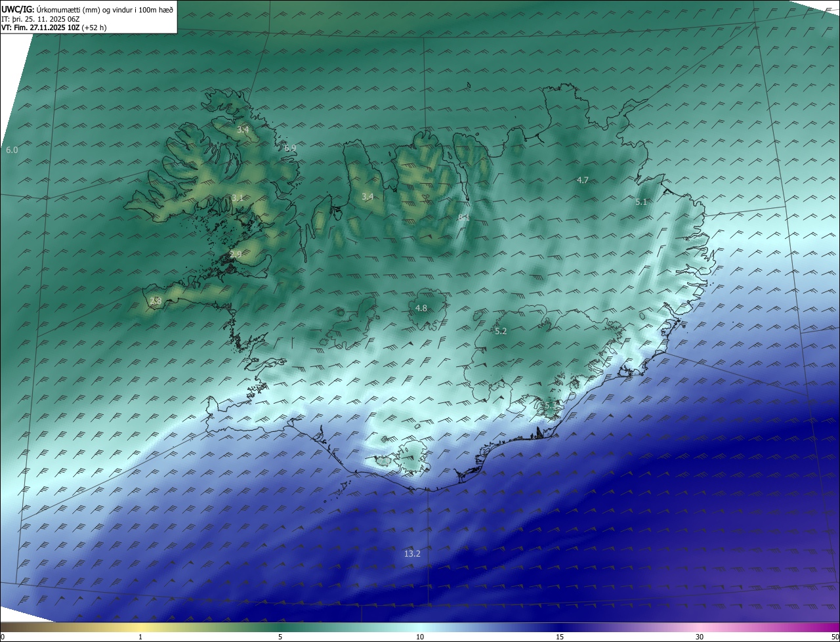Click the color scale tick label 50
Viewport: 840px width, 642px height.
[835, 637]
